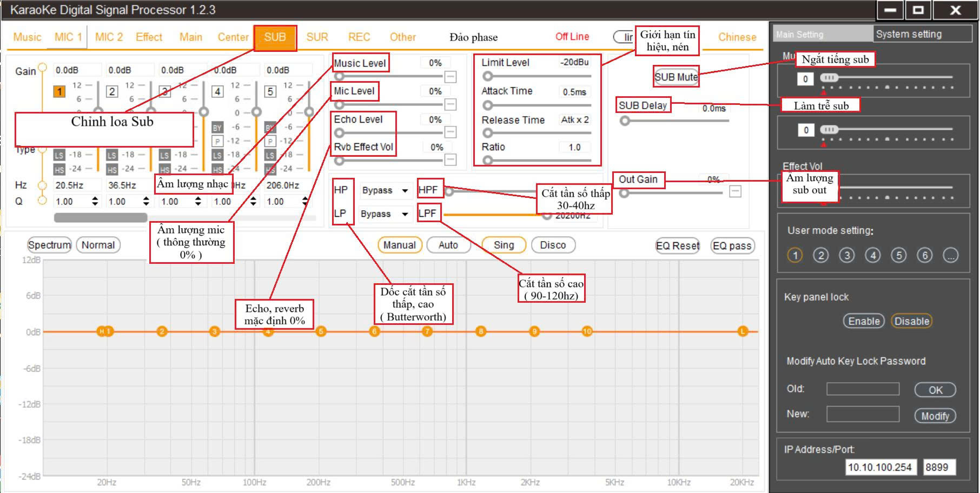980x493 pixels.
Task: Set band 4 filter type to BY
Action: tap(217, 128)
